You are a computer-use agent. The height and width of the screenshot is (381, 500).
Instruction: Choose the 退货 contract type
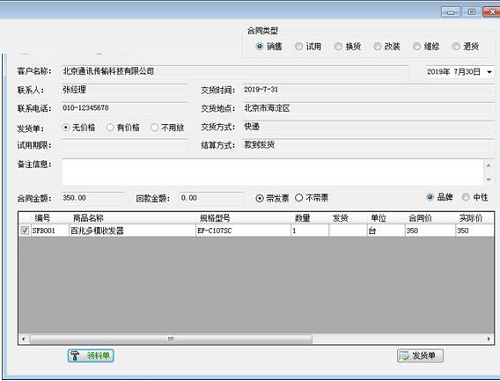456,46
